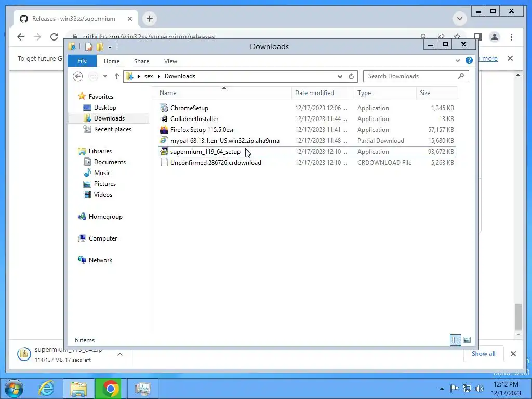Toggle Chrome side panel icon

pyautogui.click(x=478, y=37)
